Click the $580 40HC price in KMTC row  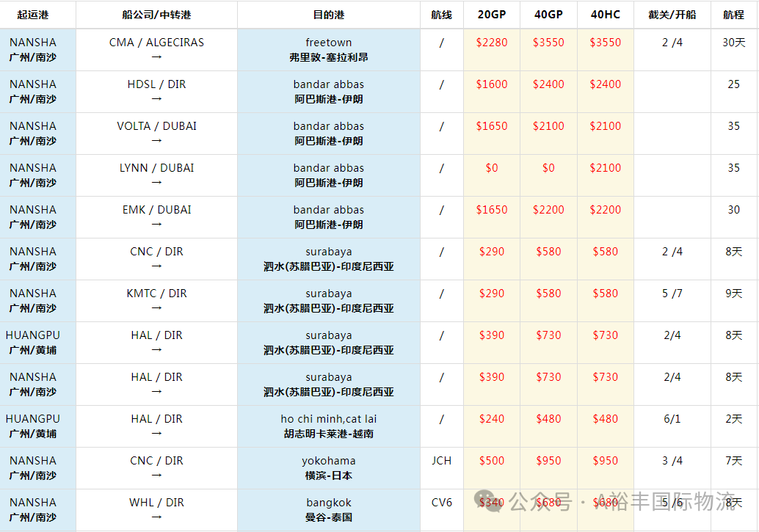point(605,294)
